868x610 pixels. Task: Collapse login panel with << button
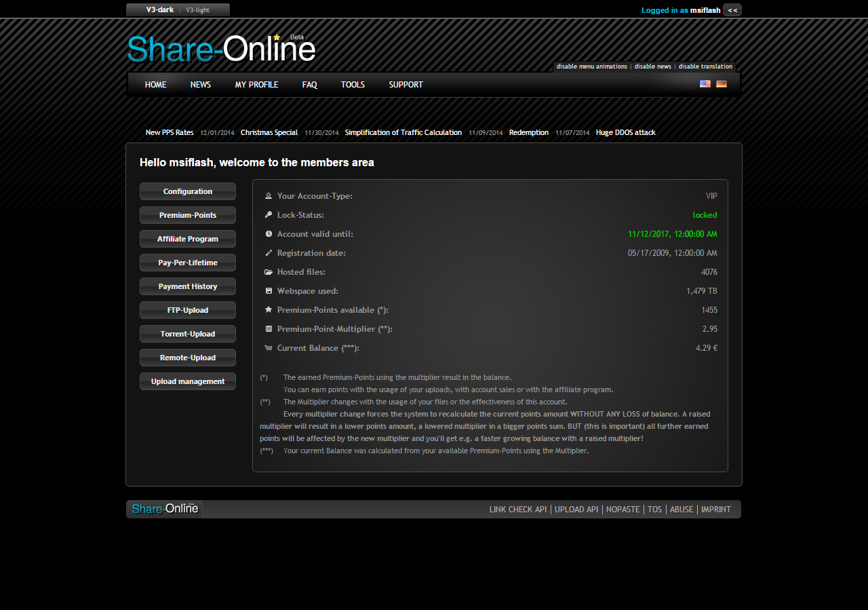pyautogui.click(x=732, y=10)
